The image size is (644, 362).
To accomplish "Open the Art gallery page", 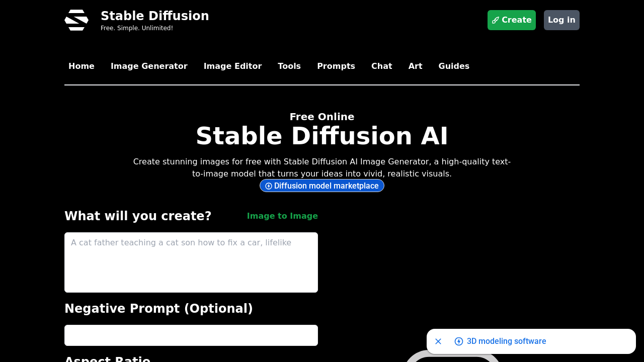I will [415, 66].
